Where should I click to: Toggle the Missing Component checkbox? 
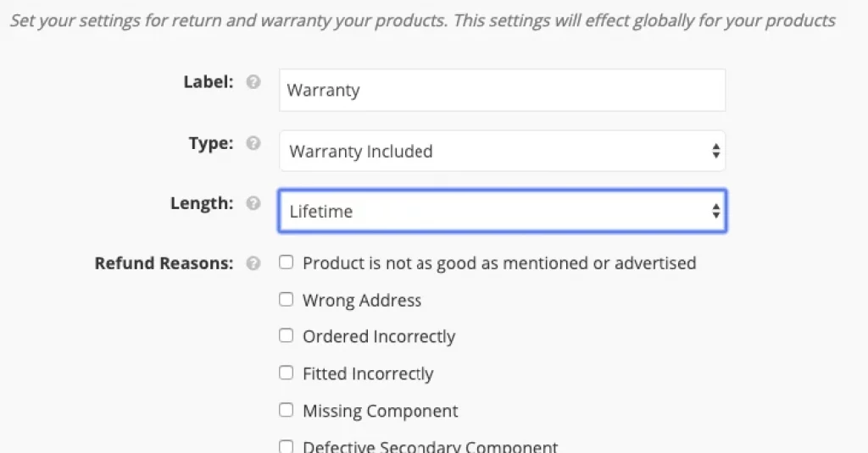click(287, 410)
